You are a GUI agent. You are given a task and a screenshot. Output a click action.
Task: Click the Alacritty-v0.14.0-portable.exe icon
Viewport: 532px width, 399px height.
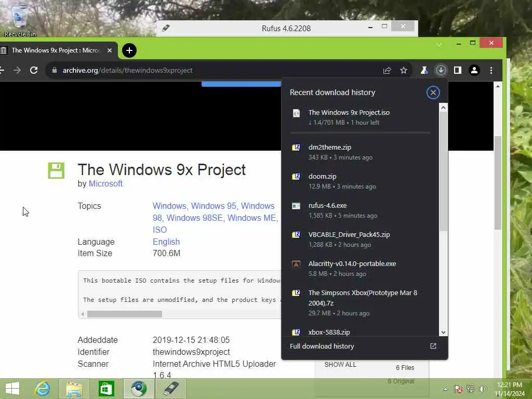296,264
